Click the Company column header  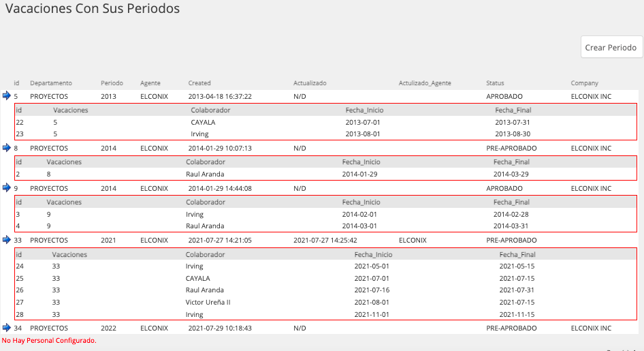[585, 83]
